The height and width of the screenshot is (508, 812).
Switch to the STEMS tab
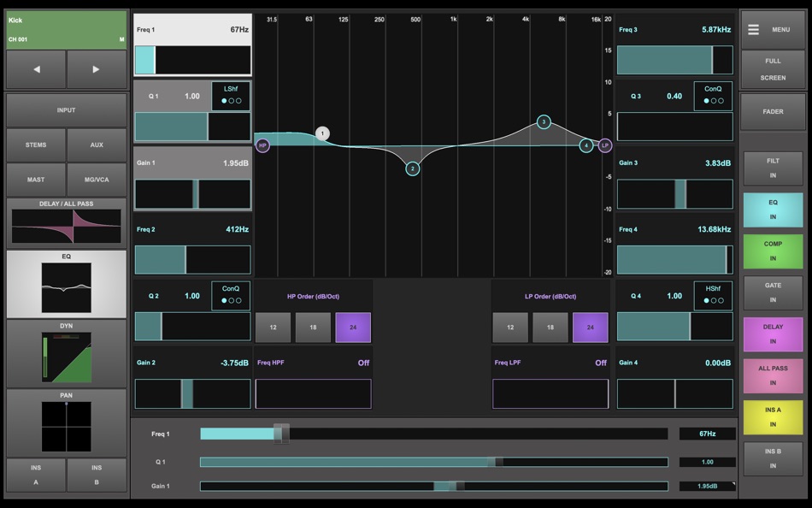tap(36, 145)
